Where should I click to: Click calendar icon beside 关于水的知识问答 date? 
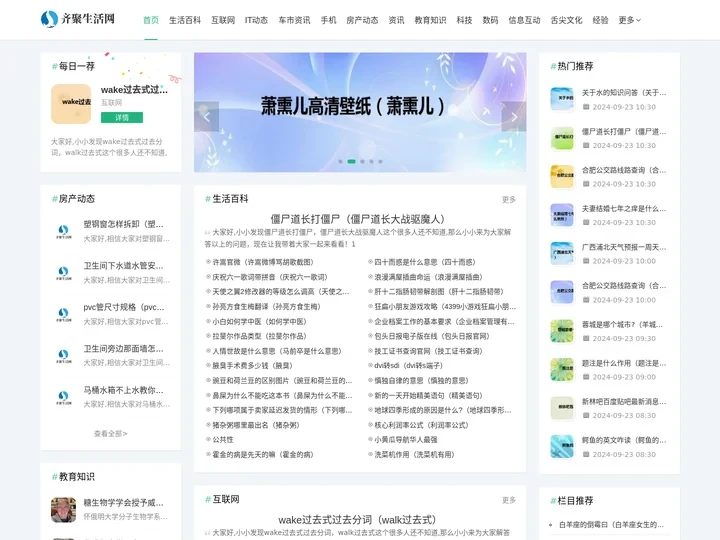[x=586, y=107]
